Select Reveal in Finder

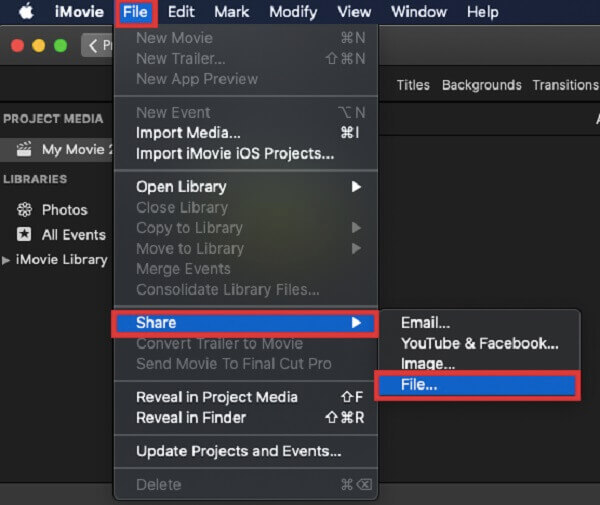coord(246,418)
